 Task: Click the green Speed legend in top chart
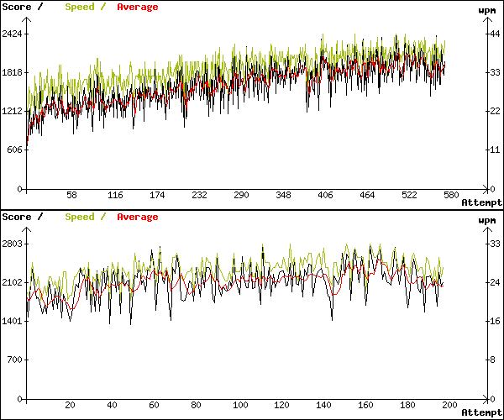tap(80, 7)
